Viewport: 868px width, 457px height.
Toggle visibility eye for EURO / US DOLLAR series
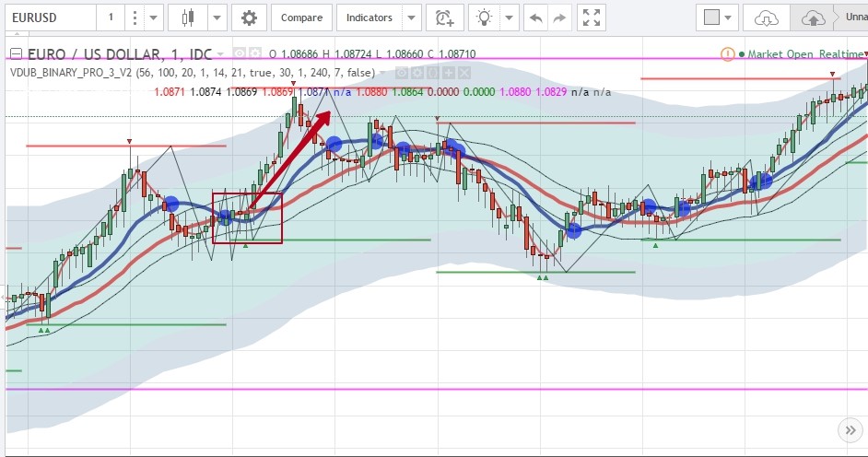(x=240, y=53)
